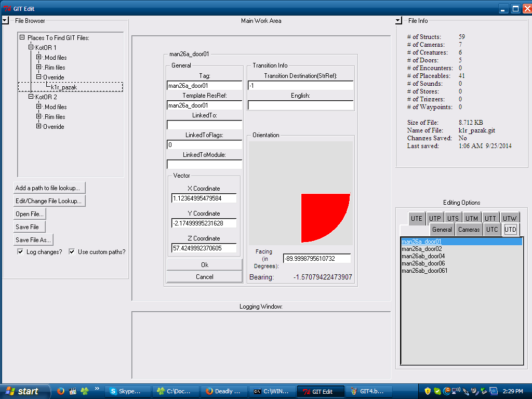Screen dimensions: 532x399
Task: Click the LinkedTo input field
Action: 205,125
